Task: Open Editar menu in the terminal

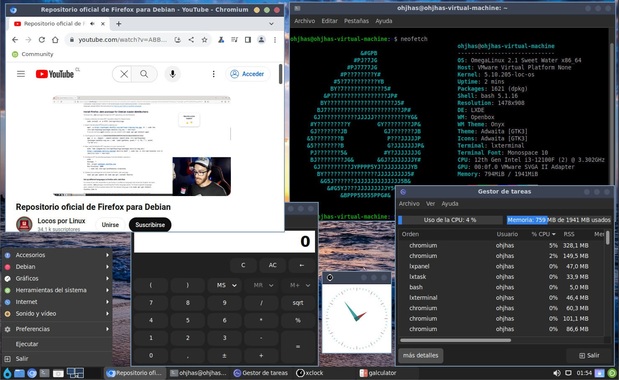Action: (x=329, y=21)
